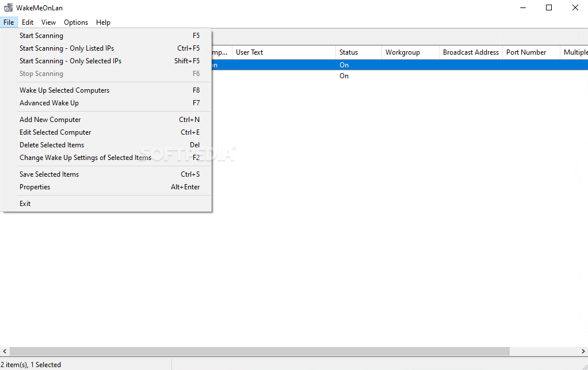This screenshot has height=370, width=588.
Task: Choose Delete Selected Items
Action: (x=106, y=145)
